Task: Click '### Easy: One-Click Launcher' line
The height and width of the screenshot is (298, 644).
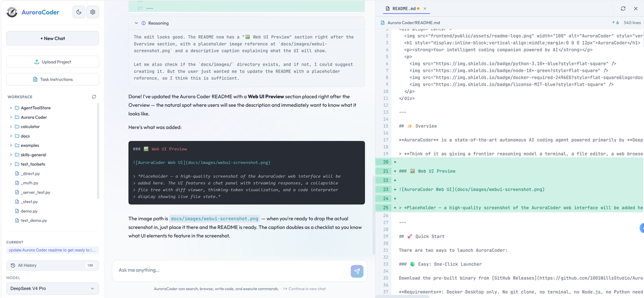Action: [x=441, y=264]
